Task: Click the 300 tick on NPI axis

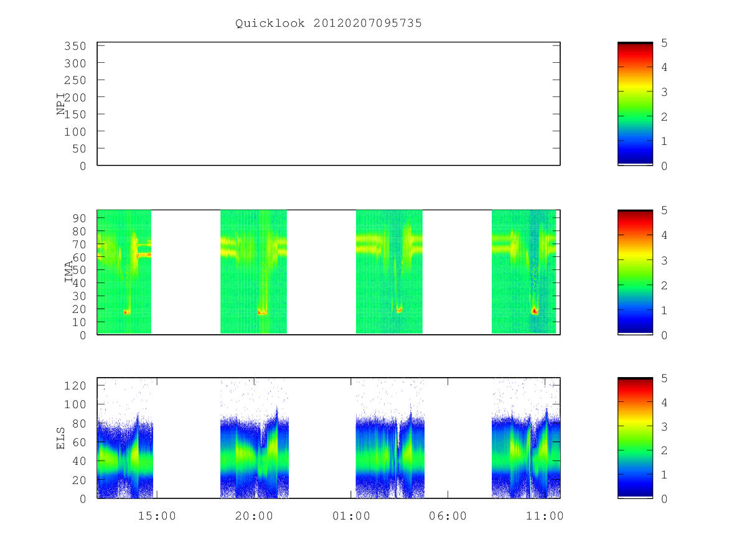Action: pos(74,63)
